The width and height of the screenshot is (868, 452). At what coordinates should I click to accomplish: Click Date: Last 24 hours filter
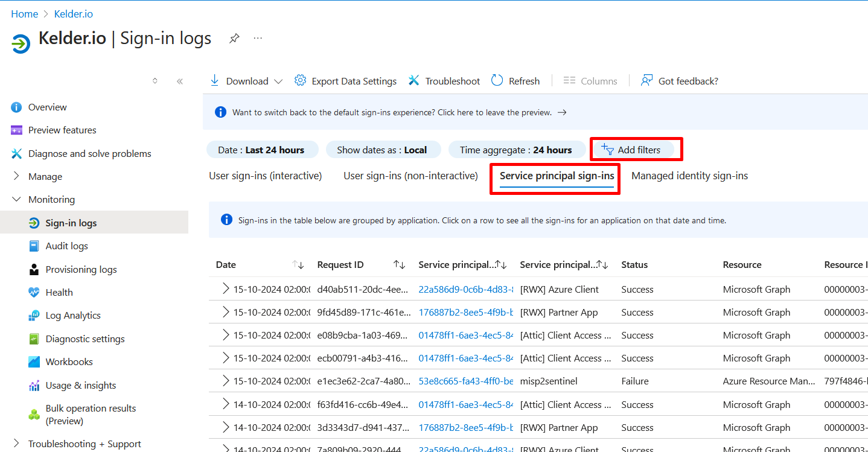pyautogui.click(x=261, y=150)
